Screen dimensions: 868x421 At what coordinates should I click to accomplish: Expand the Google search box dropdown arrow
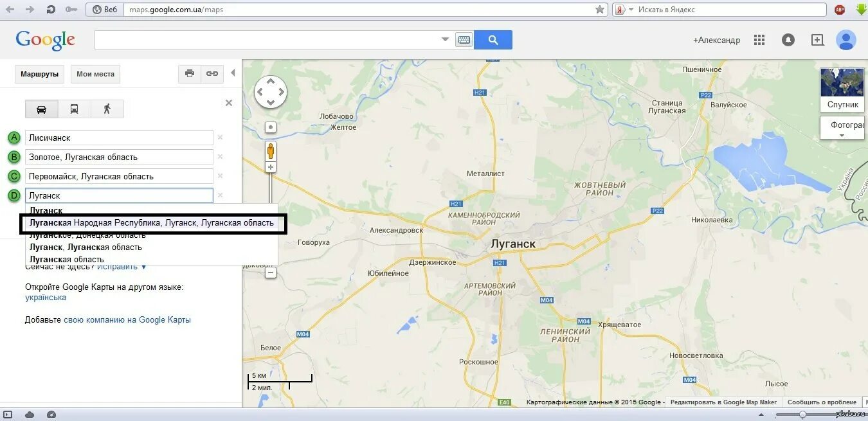click(x=445, y=40)
